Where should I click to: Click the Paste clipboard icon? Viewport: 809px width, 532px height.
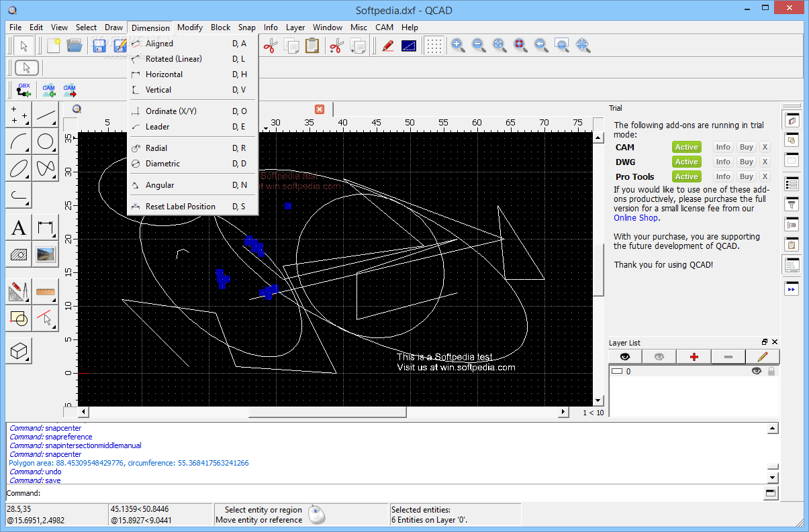click(x=312, y=46)
